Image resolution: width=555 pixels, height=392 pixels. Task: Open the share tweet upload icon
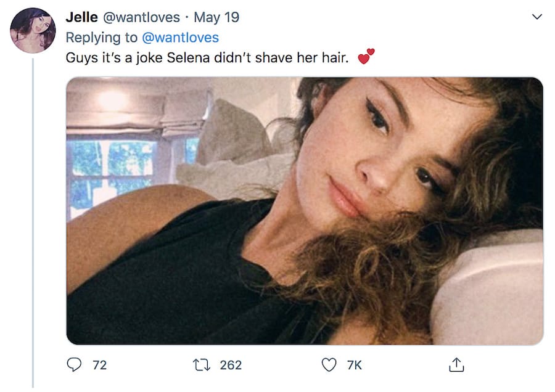point(455,365)
